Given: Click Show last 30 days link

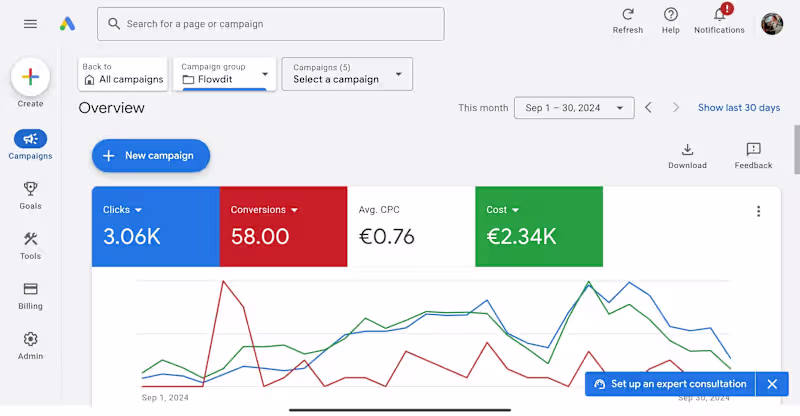Looking at the screenshot, I should (x=738, y=108).
